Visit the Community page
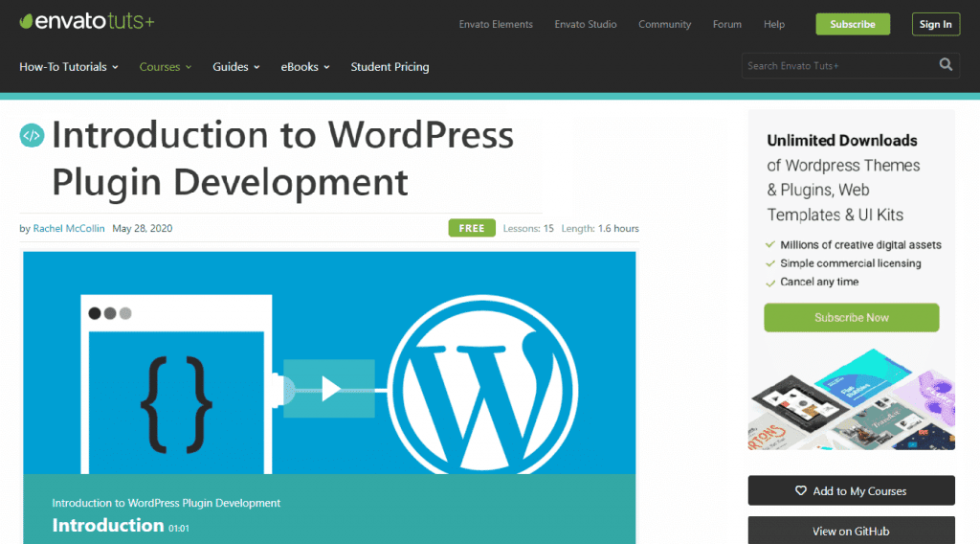 click(x=664, y=24)
